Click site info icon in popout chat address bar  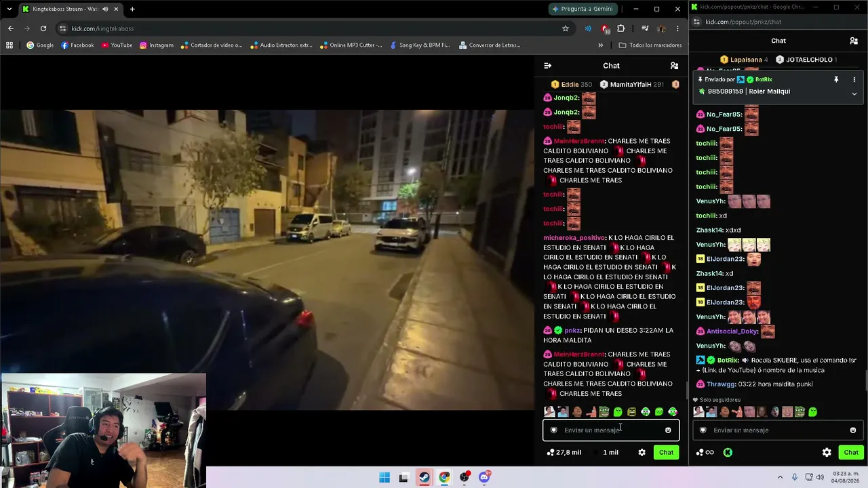(x=696, y=22)
